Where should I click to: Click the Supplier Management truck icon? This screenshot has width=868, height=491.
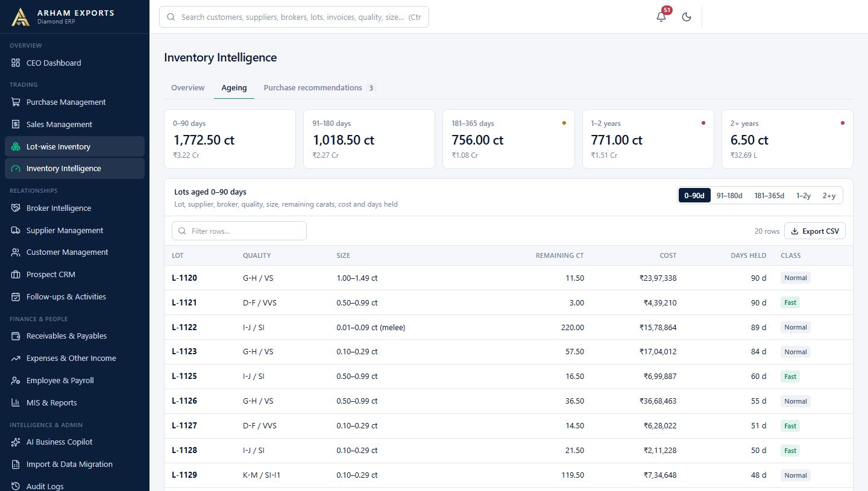tap(16, 231)
